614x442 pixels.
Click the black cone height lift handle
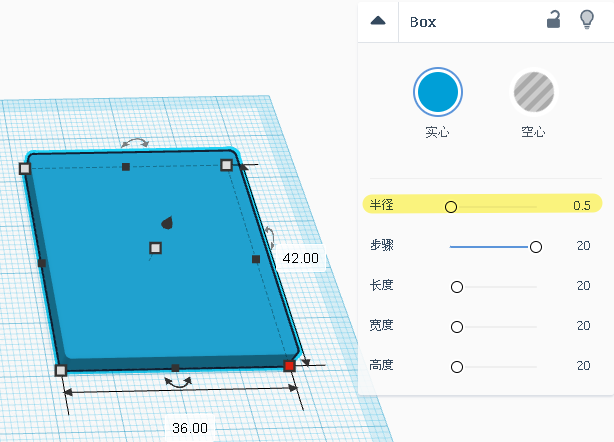coord(168,222)
